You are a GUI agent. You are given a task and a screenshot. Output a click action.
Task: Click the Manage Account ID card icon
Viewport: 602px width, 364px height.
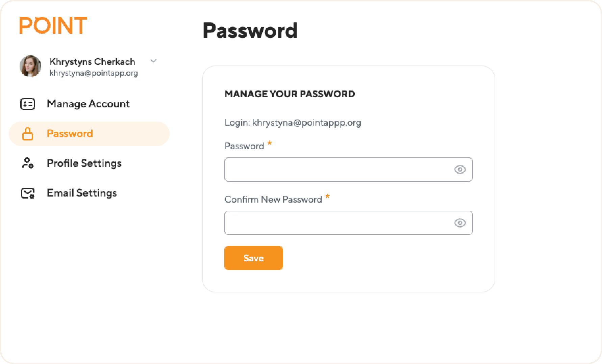click(28, 104)
